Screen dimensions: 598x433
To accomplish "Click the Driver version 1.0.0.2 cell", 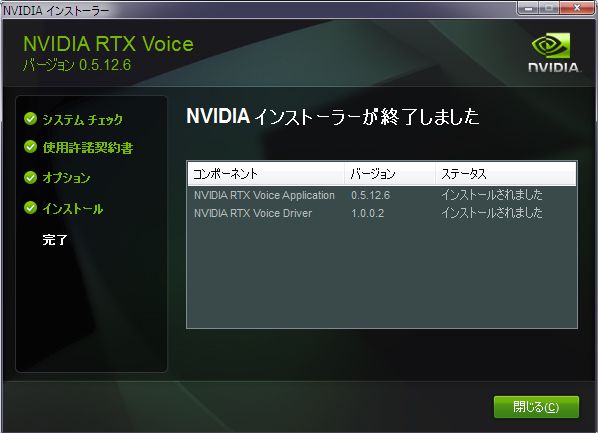I will click(x=368, y=213).
